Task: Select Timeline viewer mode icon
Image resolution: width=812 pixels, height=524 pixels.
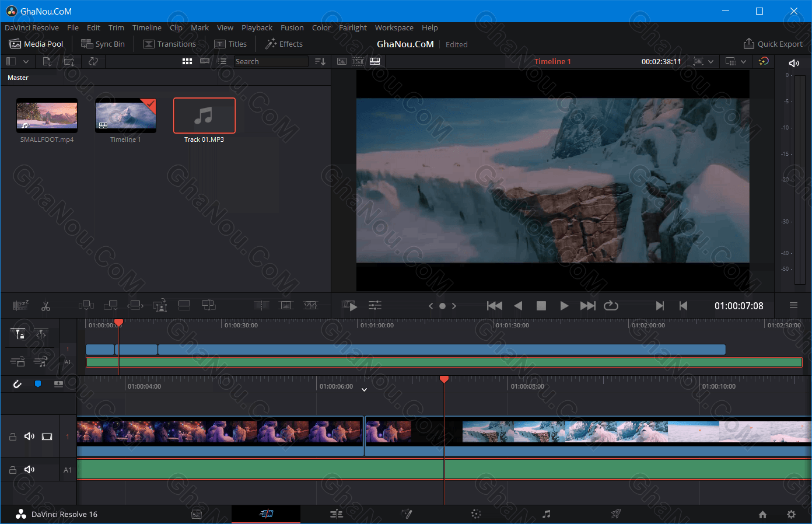Action: point(375,61)
